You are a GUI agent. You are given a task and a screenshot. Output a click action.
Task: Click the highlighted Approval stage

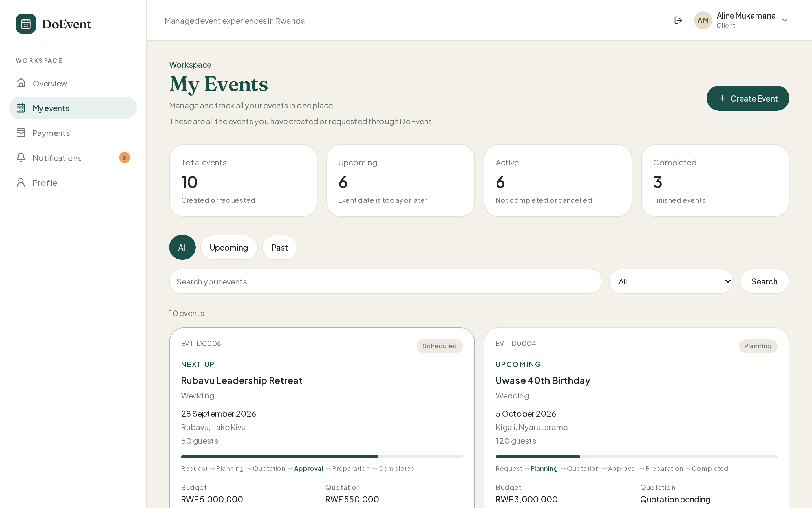click(x=308, y=468)
